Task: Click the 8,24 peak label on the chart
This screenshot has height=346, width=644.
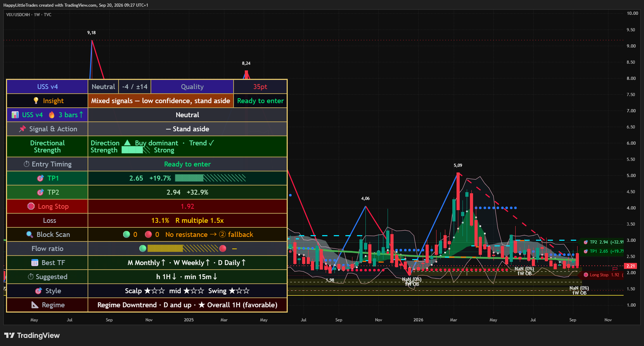Action: pyautogui.click(x=246, y=63)
